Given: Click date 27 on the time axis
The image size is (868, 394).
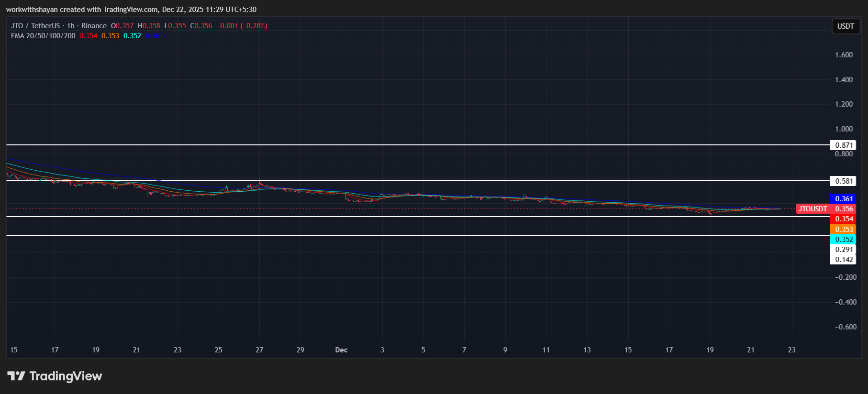Looking at the screenshot, I should coord(259,350).
